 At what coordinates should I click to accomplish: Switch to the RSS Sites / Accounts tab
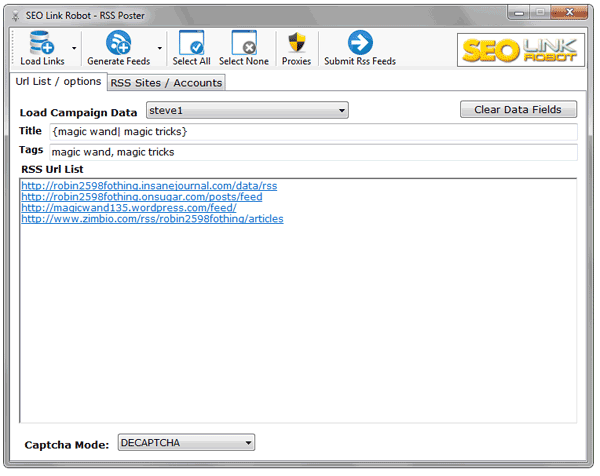coord(166,83)
